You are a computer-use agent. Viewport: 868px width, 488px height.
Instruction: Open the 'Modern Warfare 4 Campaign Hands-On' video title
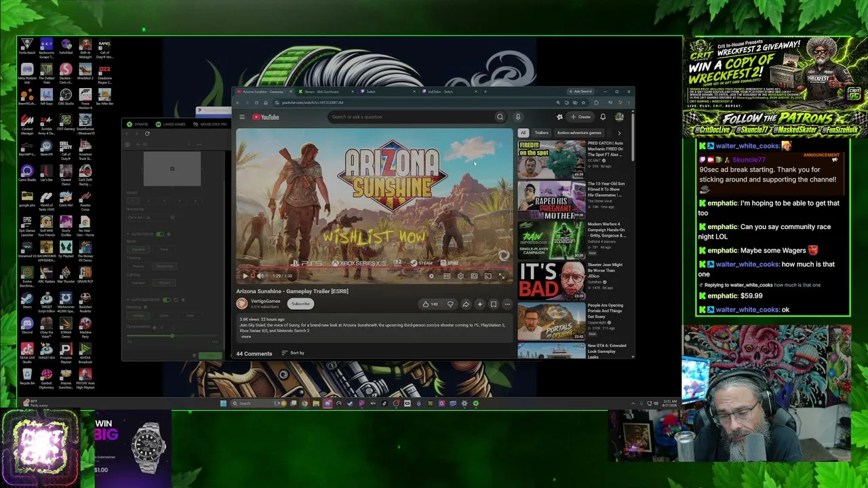606,230
